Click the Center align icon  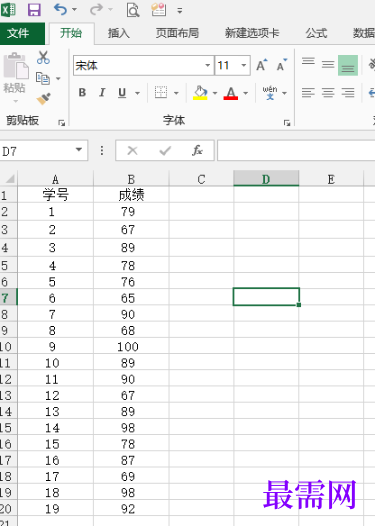328,92
